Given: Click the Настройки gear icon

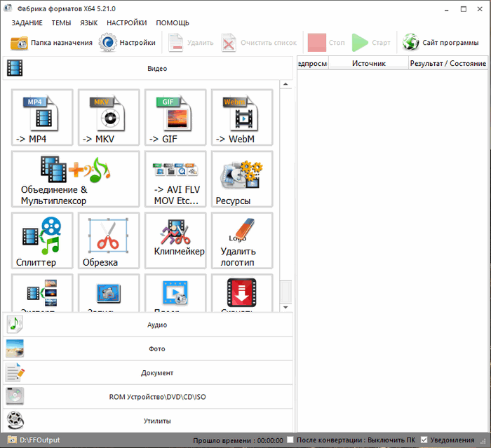Looking at the screenshot, I should coord(108,42).
